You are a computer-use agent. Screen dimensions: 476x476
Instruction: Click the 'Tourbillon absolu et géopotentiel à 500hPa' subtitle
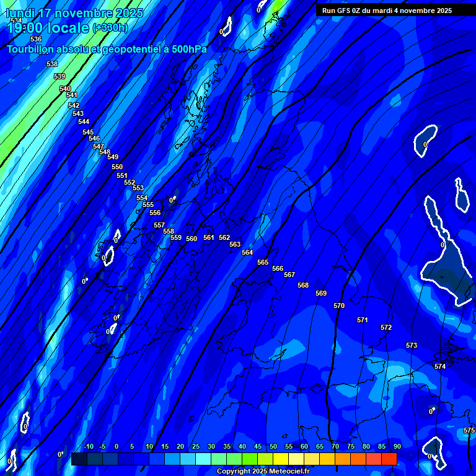(107, 49)
